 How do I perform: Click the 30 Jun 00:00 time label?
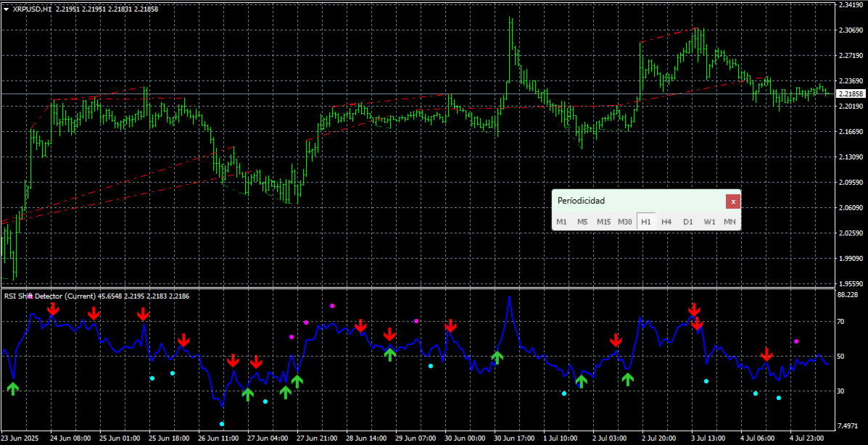tap(465, 438)
